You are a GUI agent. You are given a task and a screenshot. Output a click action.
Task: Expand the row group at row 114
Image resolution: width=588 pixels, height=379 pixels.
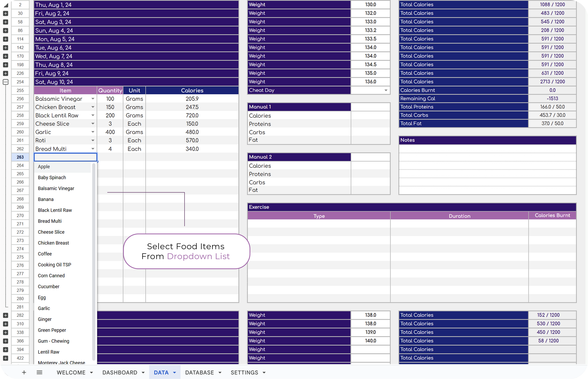(6, 39)
